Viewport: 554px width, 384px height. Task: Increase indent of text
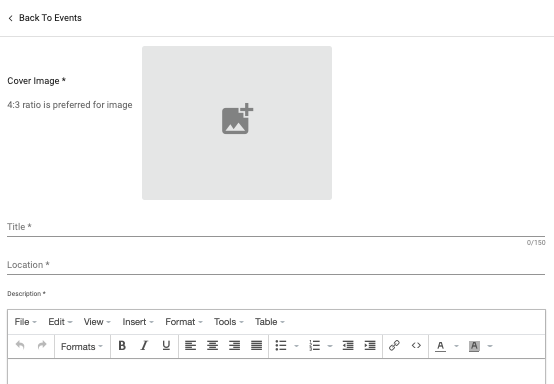370,345
